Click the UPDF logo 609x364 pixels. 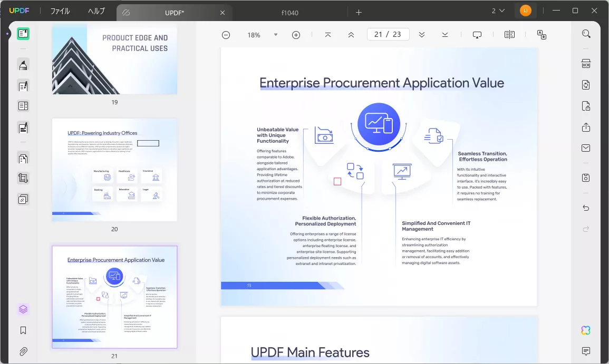click(x=19, y=11)
